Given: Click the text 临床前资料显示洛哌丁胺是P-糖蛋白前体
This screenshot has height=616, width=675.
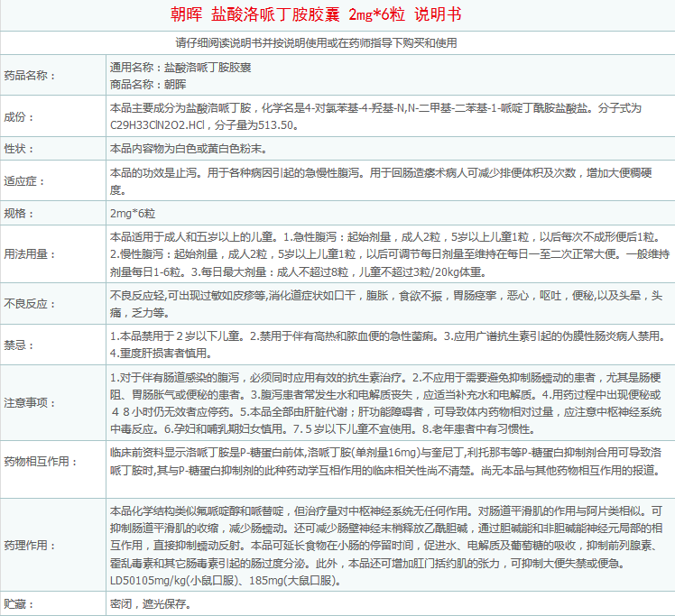Looking at the screenshot, I should (x=208, y=453).
